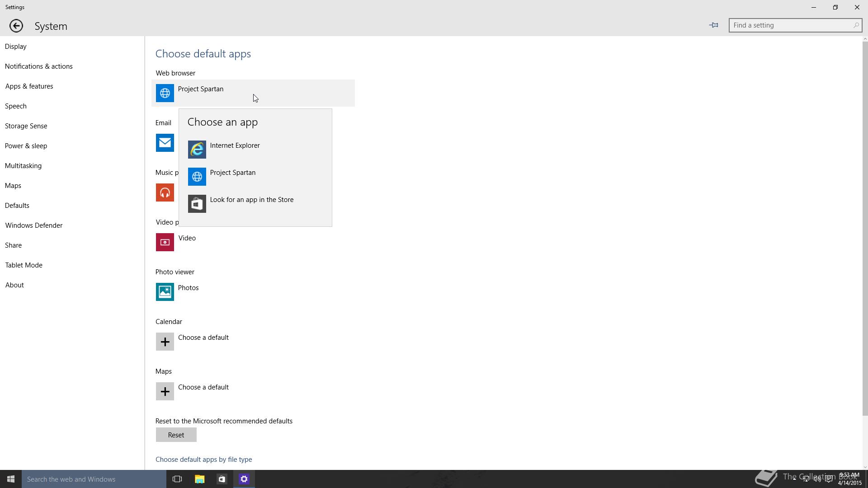
Task: Open Choose default apps by file type
Action: click(x=204, y=460)
